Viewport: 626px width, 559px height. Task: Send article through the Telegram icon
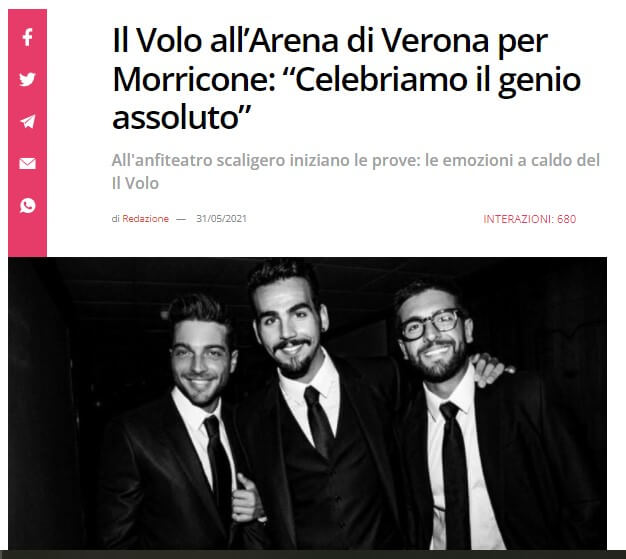tap(28, 121)
